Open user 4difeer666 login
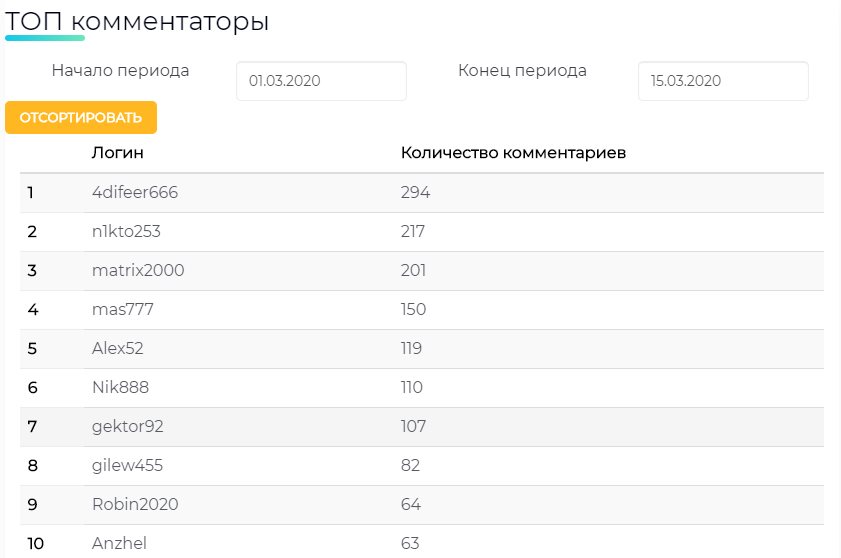Viewport: 841px width, 558px height. [x=135, y=192]
